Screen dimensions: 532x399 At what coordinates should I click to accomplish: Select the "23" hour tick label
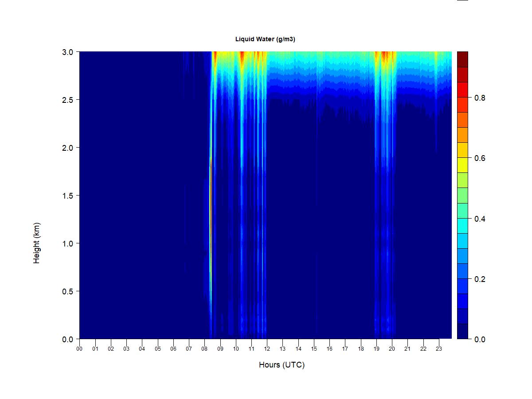click(x=439, y=349)
